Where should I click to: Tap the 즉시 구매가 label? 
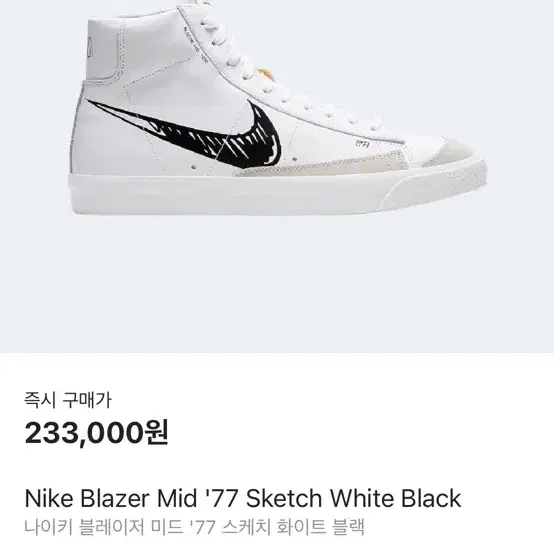click(67, 400)
